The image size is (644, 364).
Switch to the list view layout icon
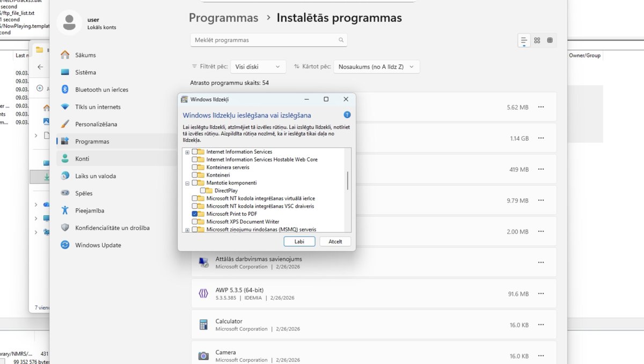click(x=524, y=40)
